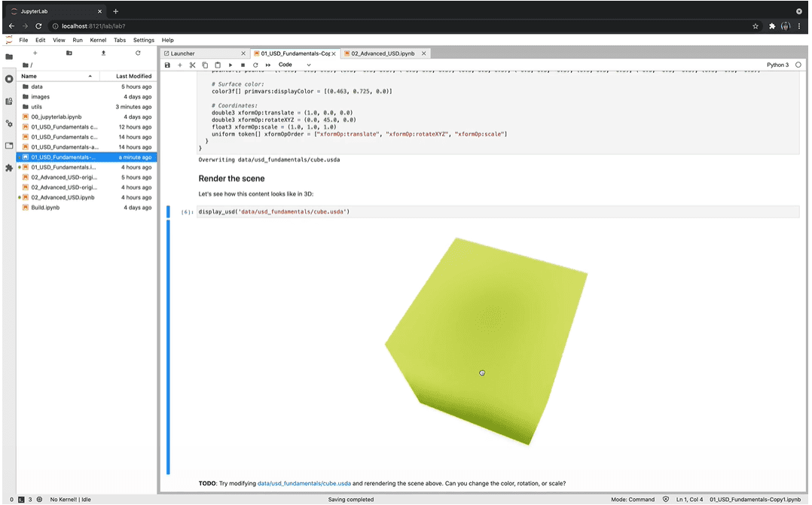This screenshot has width=812, height=505.
Task: Open the Running Terminals and Kernels sidebar
Action: pyautogui.click(x=9, y=79)
